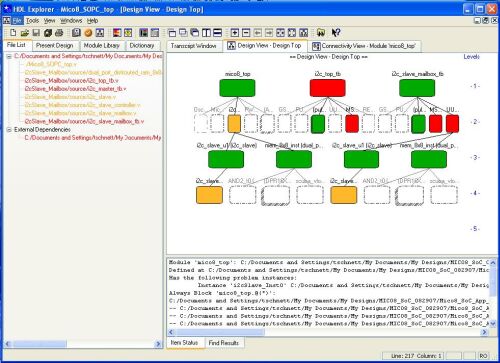The width and height of the screenshot is (500, 363).
Task: Click the tile windows vertically icon
Action: tap(206, 33)
